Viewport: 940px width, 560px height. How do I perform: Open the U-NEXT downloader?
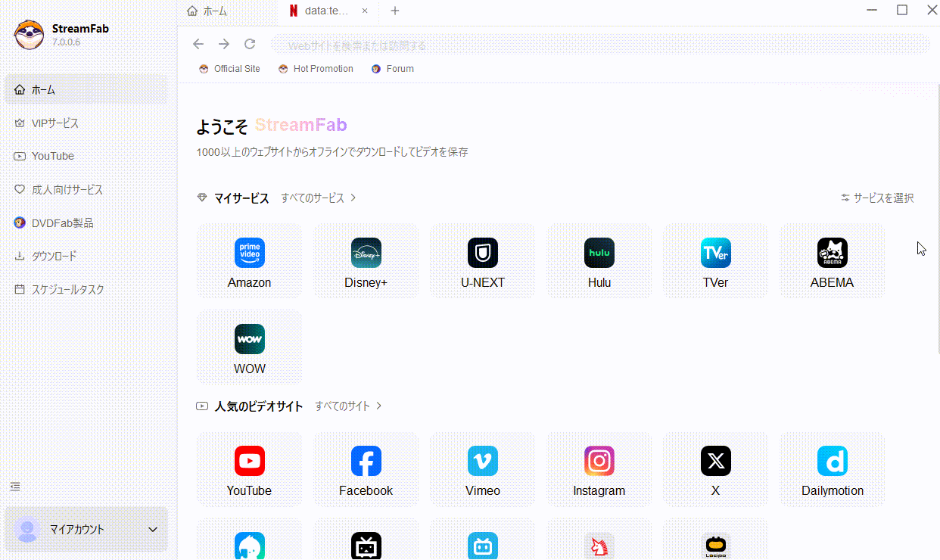pos(482,260)
